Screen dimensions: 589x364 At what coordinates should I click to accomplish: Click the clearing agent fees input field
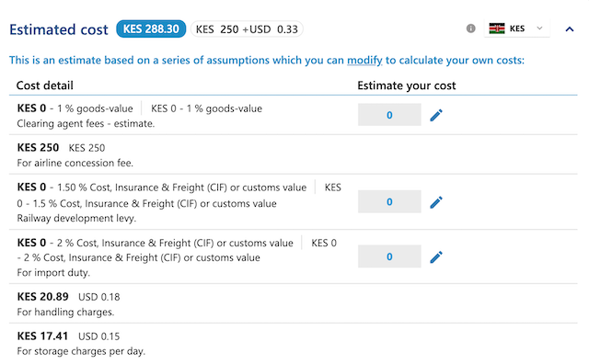click(x=389, y=115)
